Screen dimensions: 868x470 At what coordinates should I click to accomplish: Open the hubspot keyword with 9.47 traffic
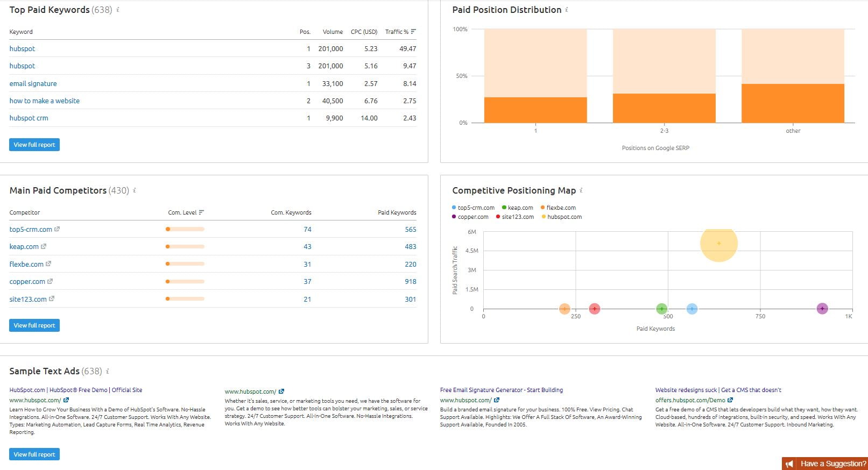(22, 66)
